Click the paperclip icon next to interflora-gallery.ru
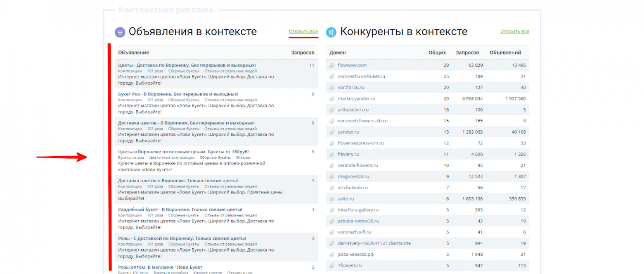 [x=331, y=210]
